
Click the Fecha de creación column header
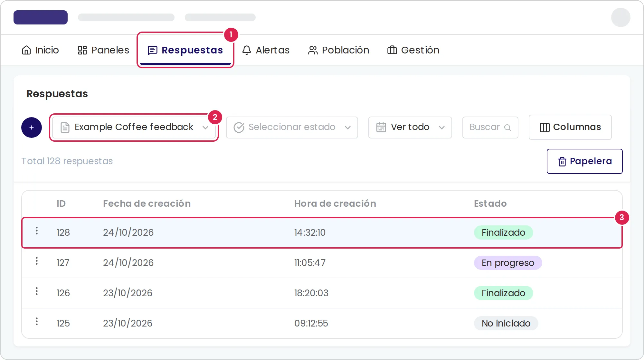147,204
